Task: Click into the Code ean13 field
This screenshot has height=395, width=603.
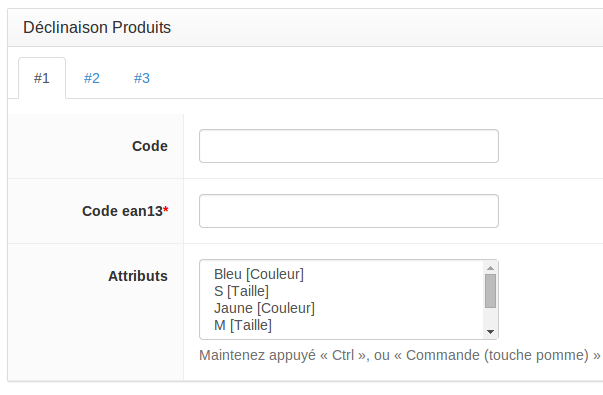Action: coord(349,211)
